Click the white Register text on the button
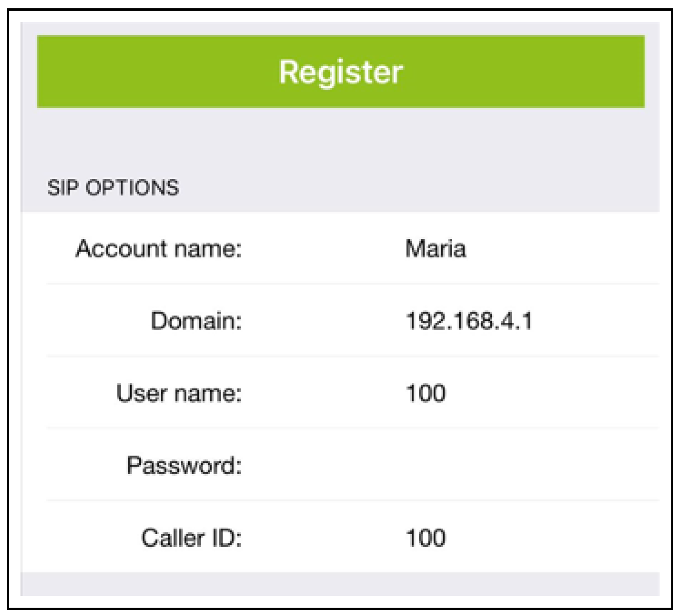This screenshot has width=682, height=616. 341,72
